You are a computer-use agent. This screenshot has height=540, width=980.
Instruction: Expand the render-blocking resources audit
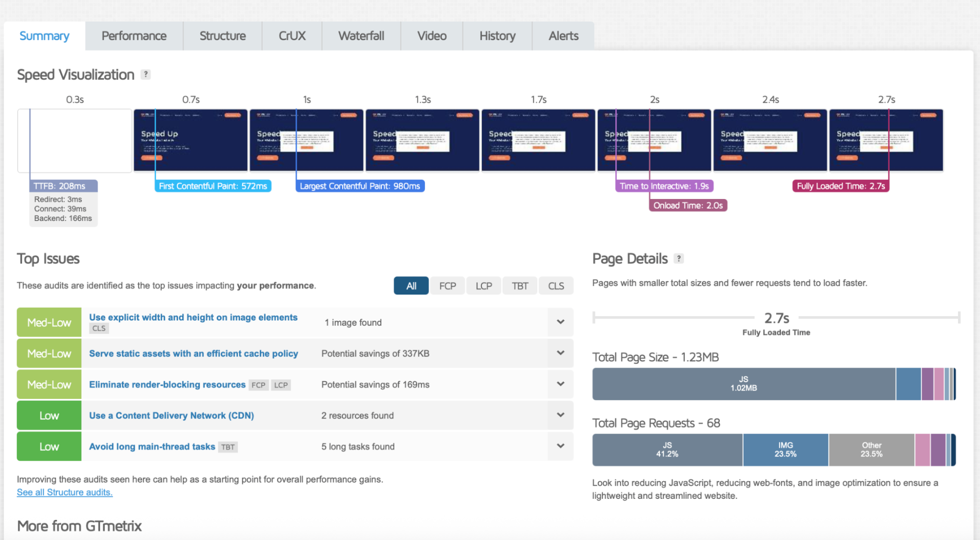point(560,384)
